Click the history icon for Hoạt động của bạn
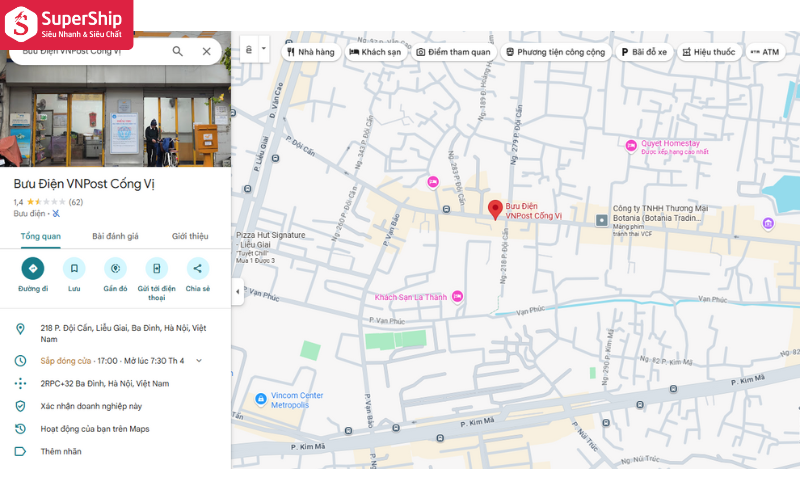Screen dimensions: 800x500 [20, 429]
